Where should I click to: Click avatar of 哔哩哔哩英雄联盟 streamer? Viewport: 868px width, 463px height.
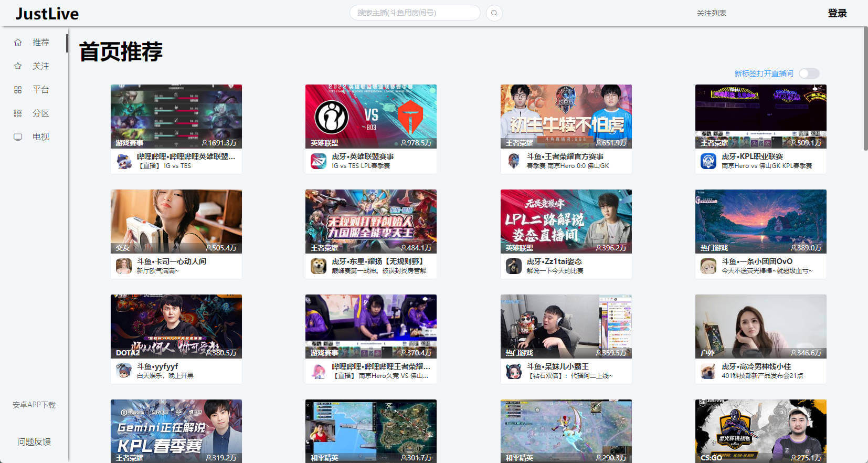124,161
